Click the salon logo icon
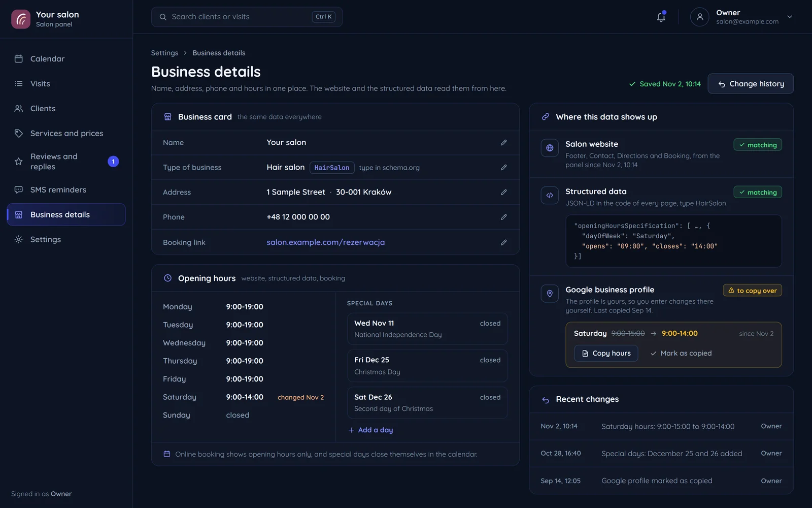Screen dimensions: 812x508 21,19
